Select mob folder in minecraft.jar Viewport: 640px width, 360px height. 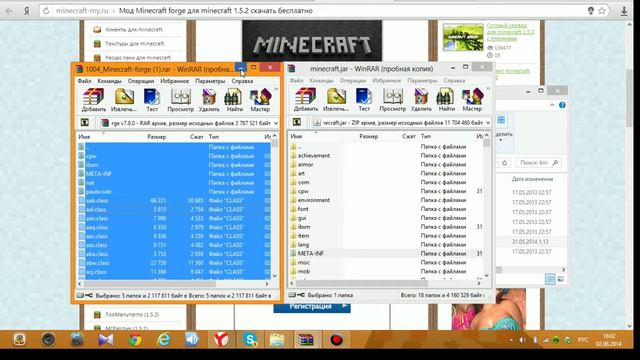(x=304, y=271)
